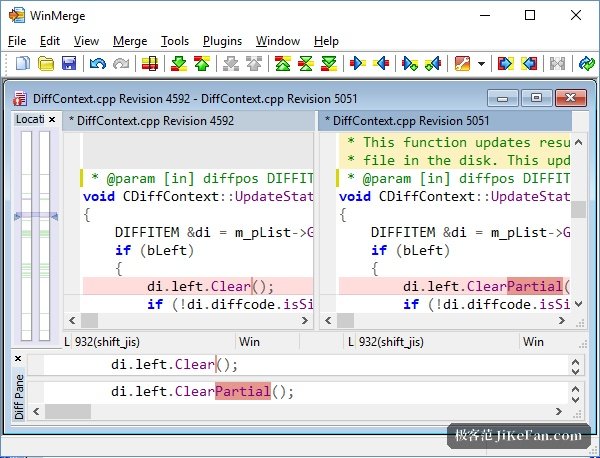Jump to the first difference
This screenshot has width=600, height=458.
(282, 64)
